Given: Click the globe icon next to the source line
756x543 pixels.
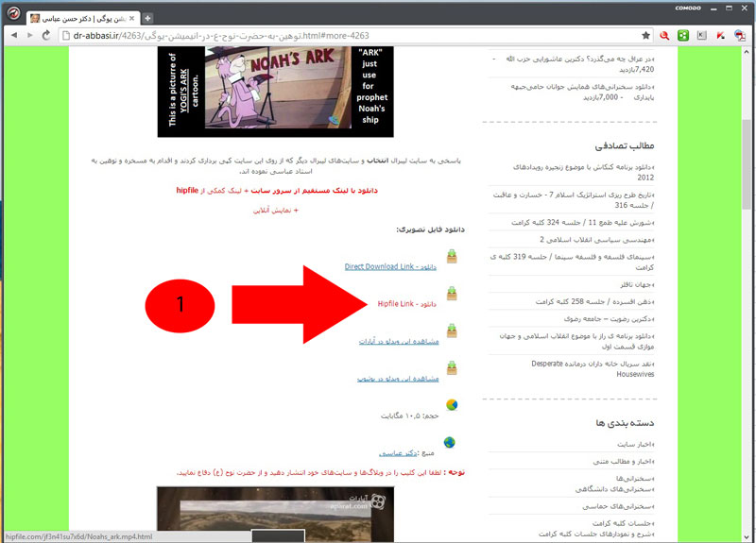Looking at the screenshot, I should pyautogui.click(x=451, y=442).
